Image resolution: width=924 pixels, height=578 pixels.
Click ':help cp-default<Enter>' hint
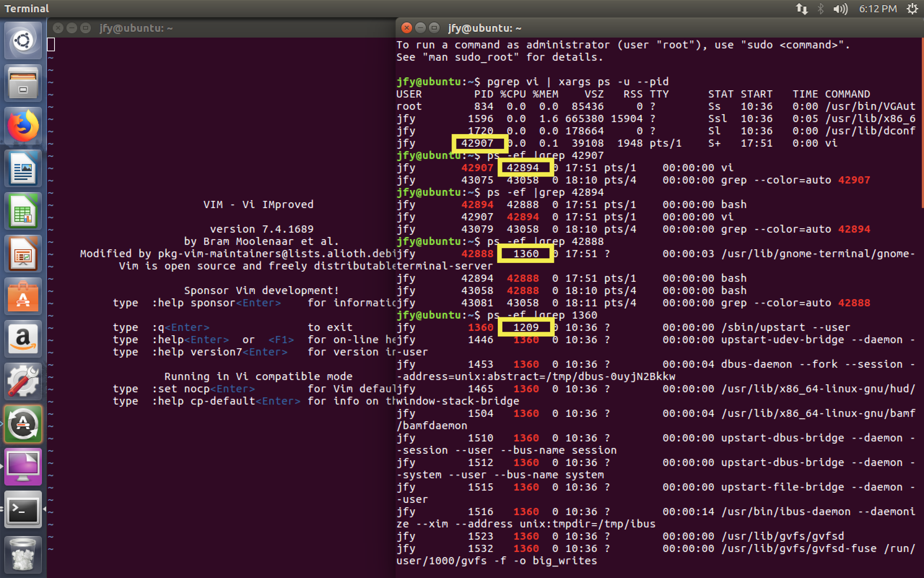click(x=226, y=401)
